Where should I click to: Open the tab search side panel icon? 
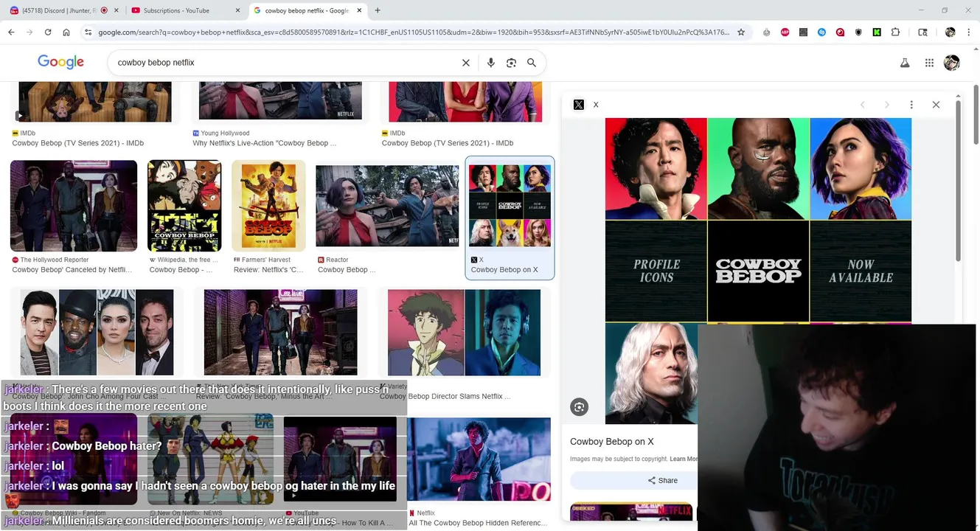pyautogui.click(x=922, y=32)
